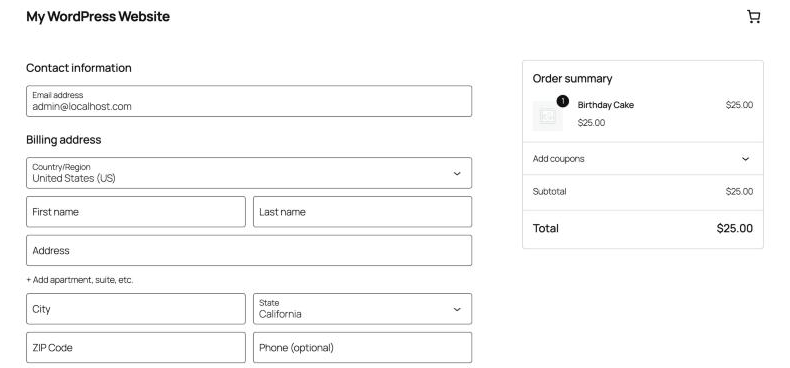The width and height of the screenshot is (790, 368).
Task: Click the City input field
Action: 136,309
